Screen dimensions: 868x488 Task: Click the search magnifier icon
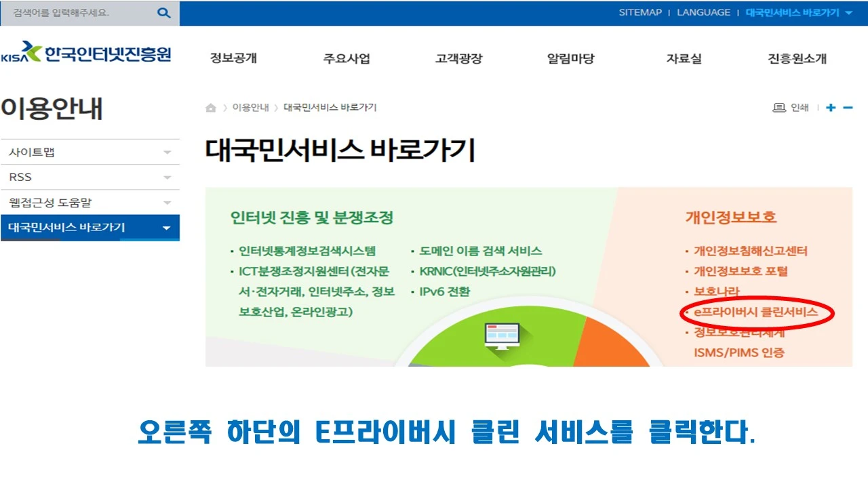(x=163, y=13)
